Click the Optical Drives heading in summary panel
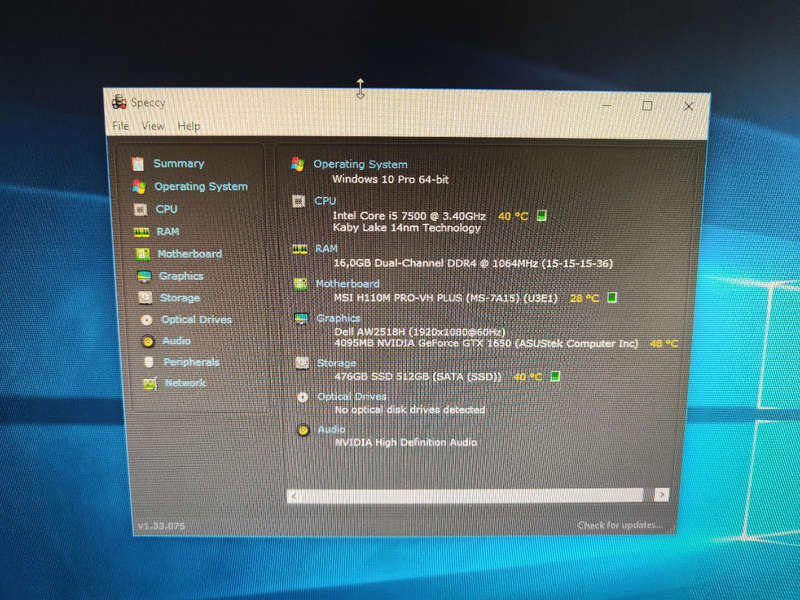 coord(352,396)
